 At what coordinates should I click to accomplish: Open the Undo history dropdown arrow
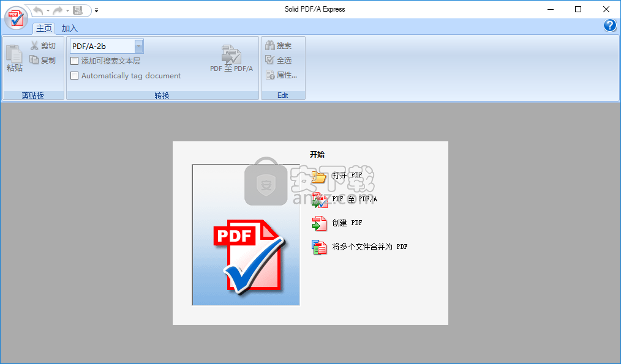(x=48, y=10)
